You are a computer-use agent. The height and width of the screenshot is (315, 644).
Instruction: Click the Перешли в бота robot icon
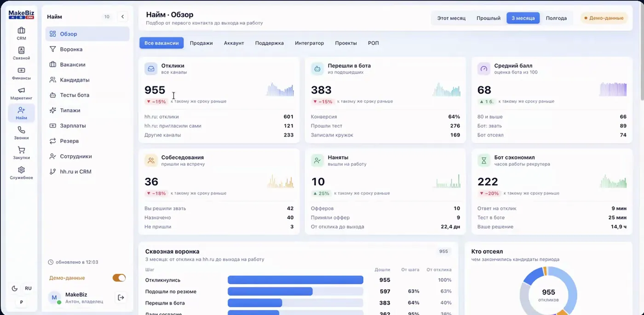pyautogui.click(x=317, y=69)
